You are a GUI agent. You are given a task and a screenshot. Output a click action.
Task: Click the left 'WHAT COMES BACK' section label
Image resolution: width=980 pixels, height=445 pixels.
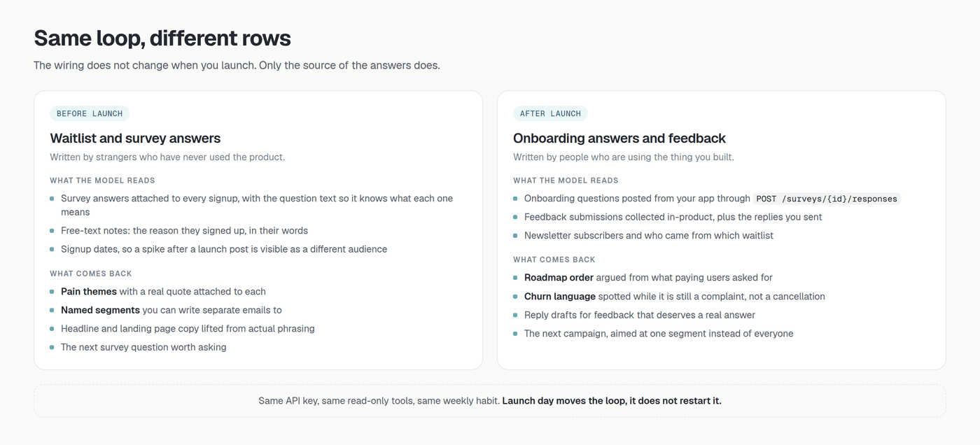click(91, 274)
